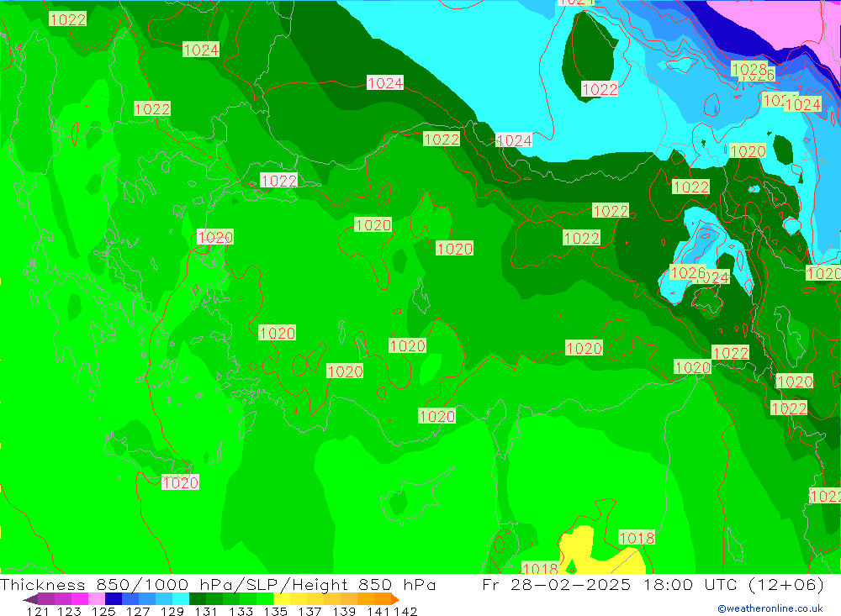Click the map title 'Thickness 850/1000 hPa/SLP/Height 850 hPa'
Image resolution: width=841 pixels, height=616 pixels.
click(218, 584)
